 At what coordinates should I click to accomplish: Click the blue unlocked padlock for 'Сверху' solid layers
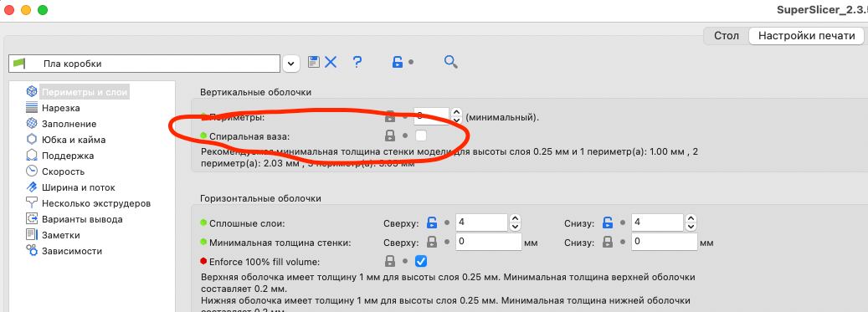pyautogui.click(x=432, y=223)
